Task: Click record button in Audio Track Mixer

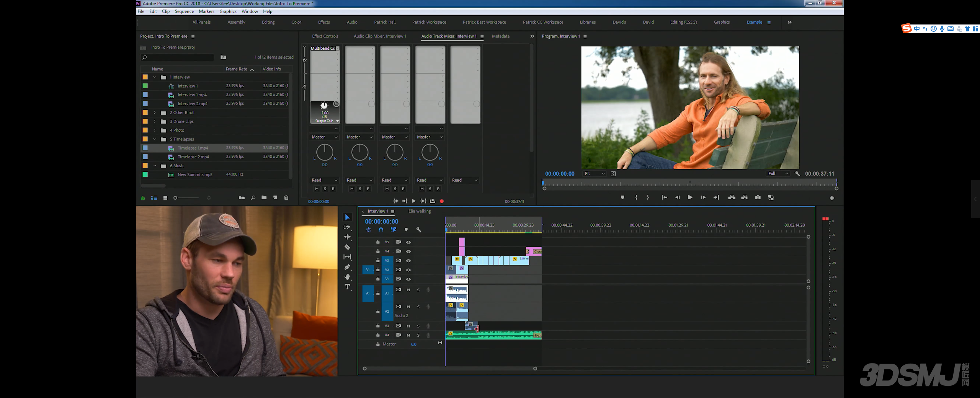Action: coord(441,201)
